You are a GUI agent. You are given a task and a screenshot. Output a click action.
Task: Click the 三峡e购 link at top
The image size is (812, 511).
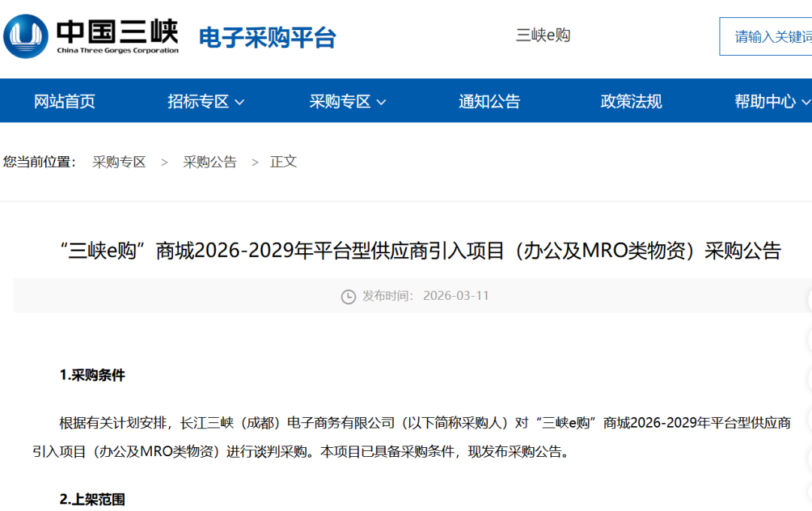pos(543,35)
